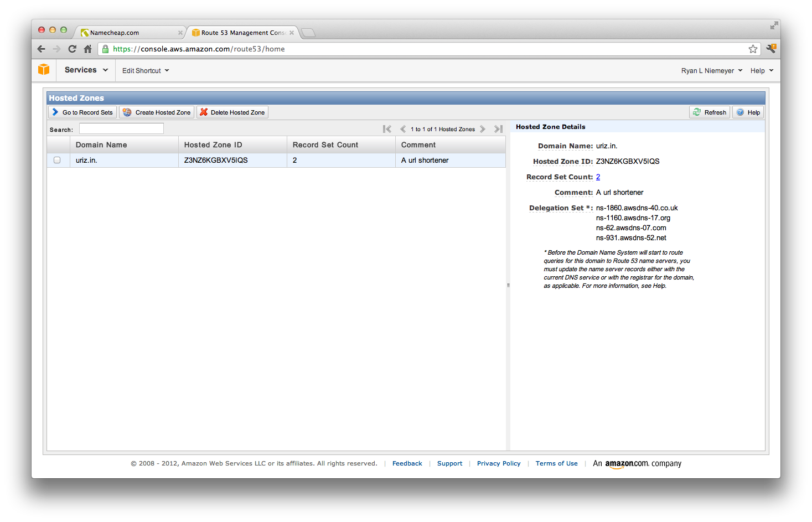
Task: Open the Edit Shortcut dropdown
Action: pos(146,71)
